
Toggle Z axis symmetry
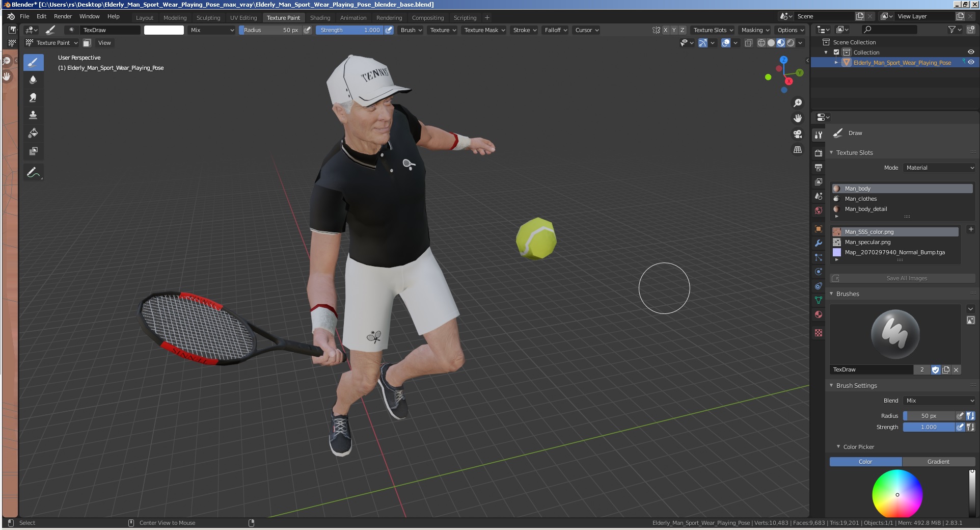(x=683, y=30)
